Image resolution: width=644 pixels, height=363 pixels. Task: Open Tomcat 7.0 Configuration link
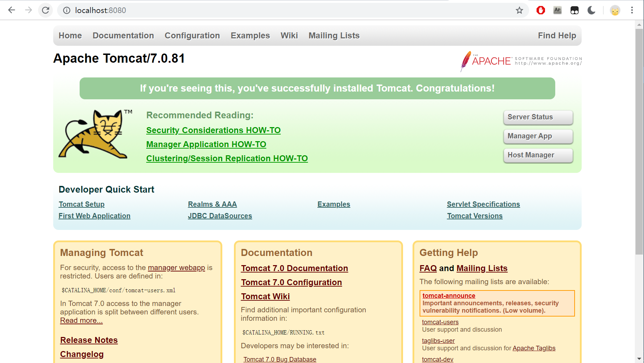click(x=291, y=282)
